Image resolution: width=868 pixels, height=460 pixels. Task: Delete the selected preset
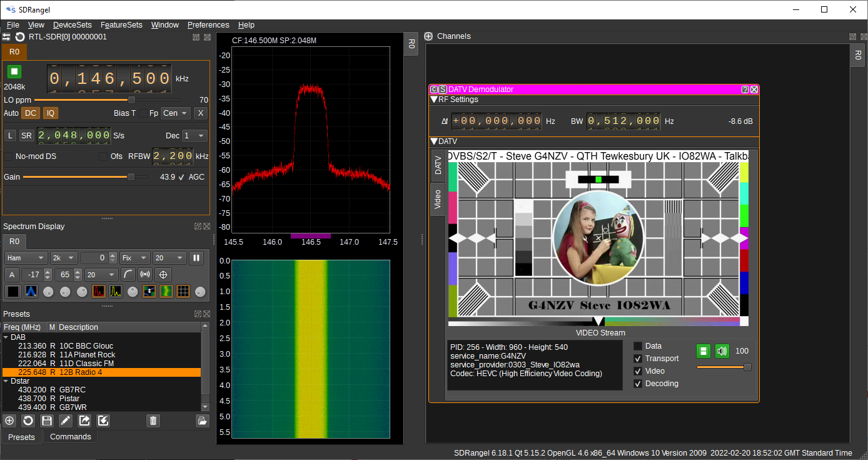coord(153,421)
